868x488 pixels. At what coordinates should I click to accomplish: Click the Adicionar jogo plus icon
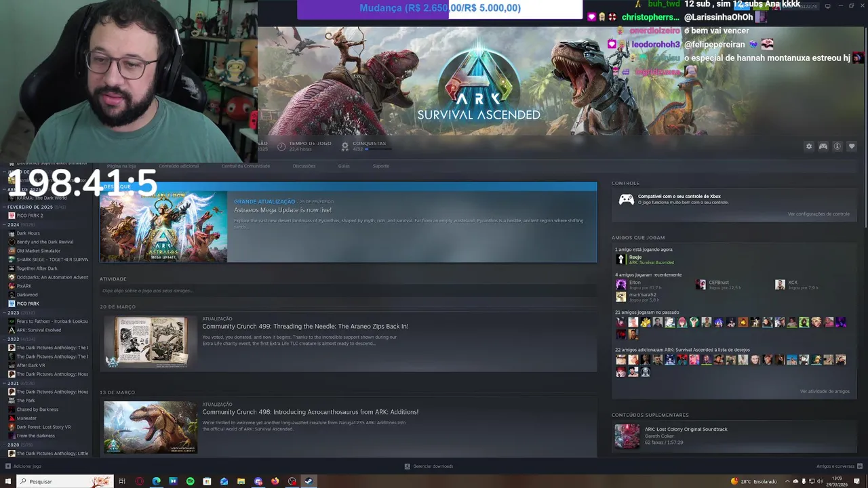coord(7,466)
